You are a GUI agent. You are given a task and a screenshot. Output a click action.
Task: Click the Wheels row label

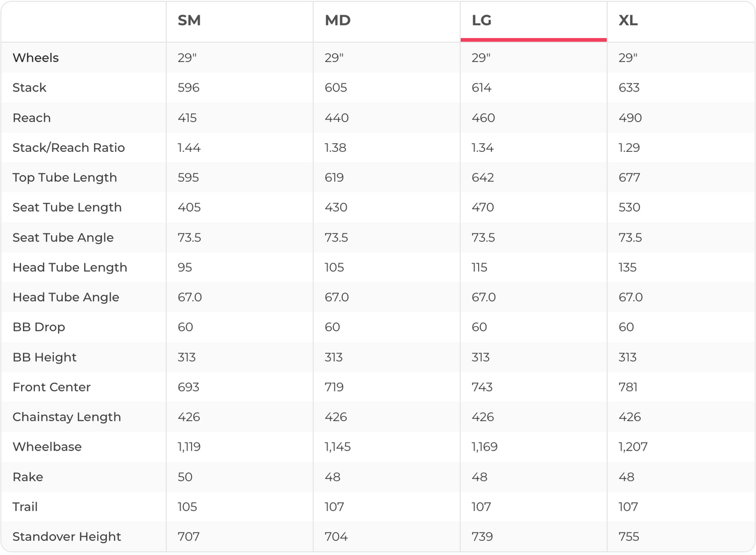[35, 58]
